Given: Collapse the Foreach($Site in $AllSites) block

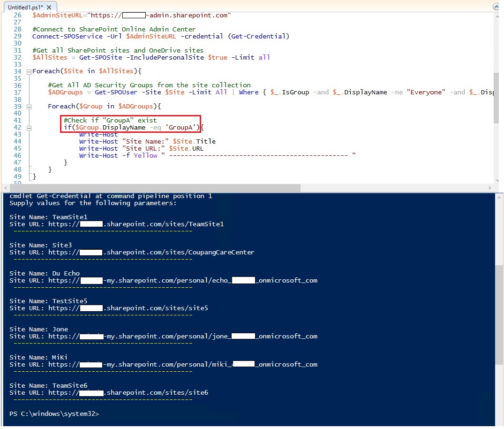Looking at the screenshot, I should pyautogui.click(x=29, y=72).
